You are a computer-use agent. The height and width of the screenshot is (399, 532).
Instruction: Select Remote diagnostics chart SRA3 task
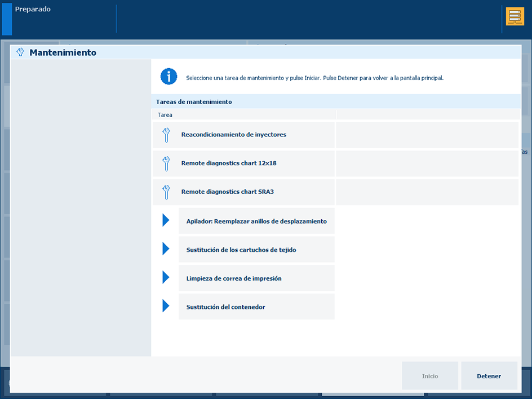[243, 192]
